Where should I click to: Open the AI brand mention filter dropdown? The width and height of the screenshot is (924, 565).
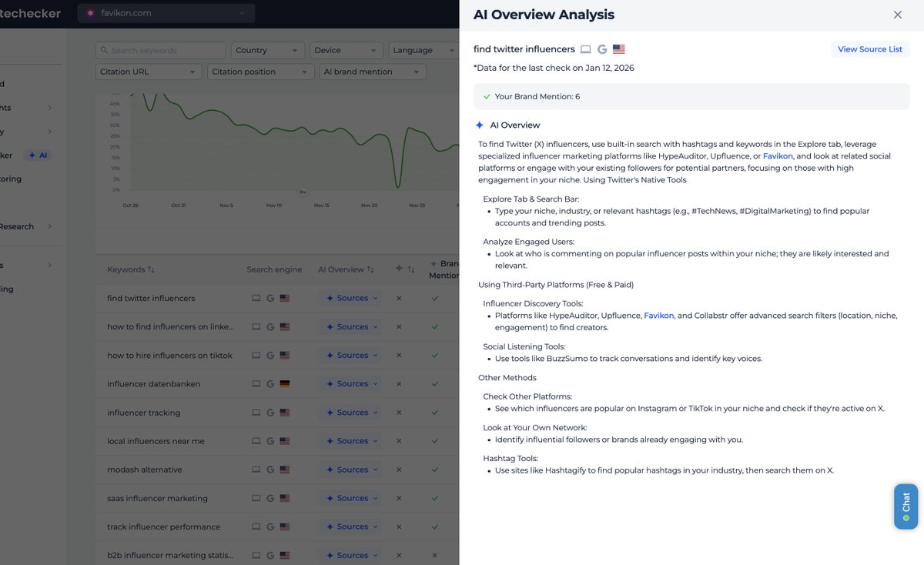(x=372, y=72)
